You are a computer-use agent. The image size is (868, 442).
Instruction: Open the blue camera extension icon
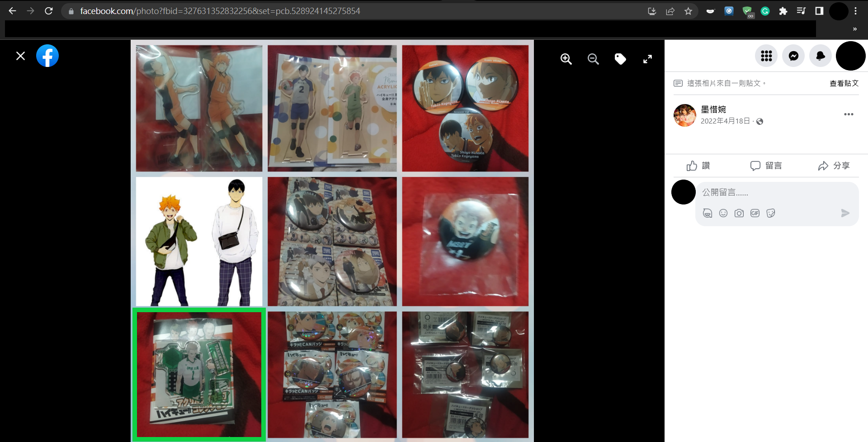point(729,11)
